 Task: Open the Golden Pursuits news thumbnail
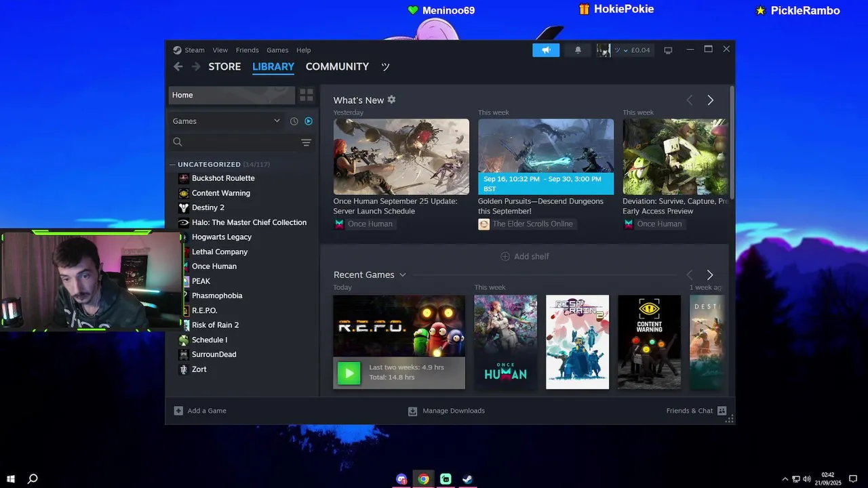[546, 157]
